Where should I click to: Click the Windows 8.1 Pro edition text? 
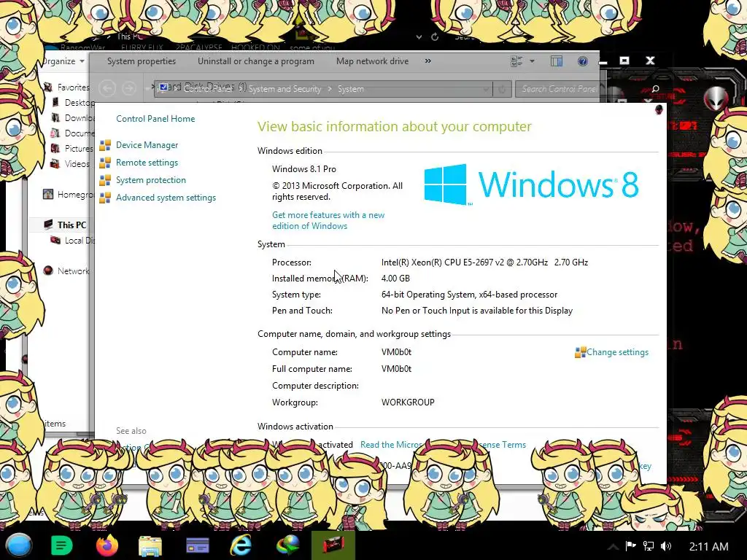click(x=304, y=169)
